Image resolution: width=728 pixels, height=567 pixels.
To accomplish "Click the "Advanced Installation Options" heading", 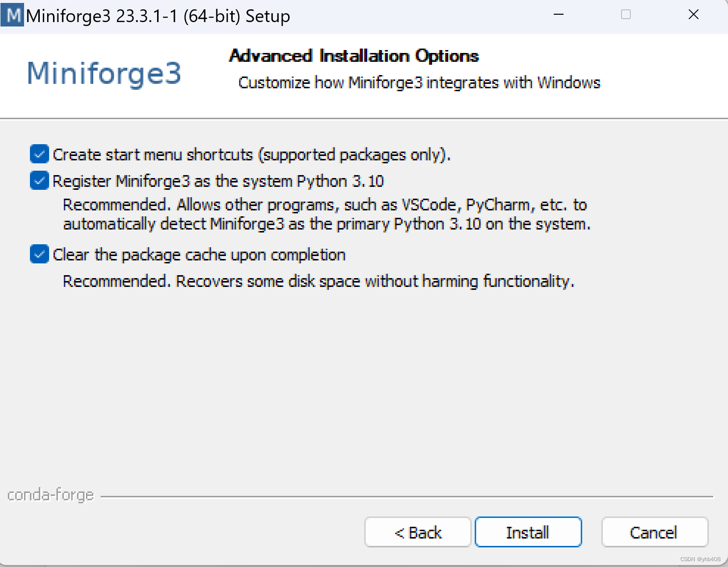I will tap(354, 56).
